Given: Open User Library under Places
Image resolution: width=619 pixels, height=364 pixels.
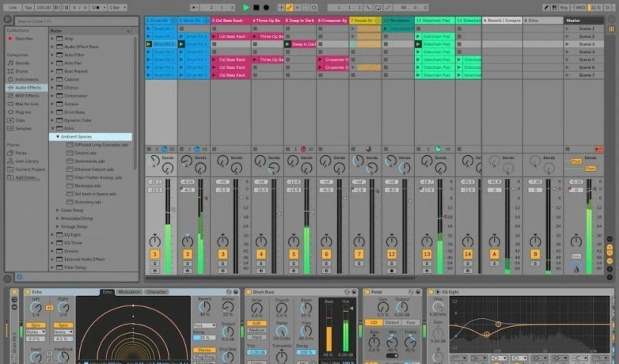Looking at the screenshot, I should (x=26, y=161).
